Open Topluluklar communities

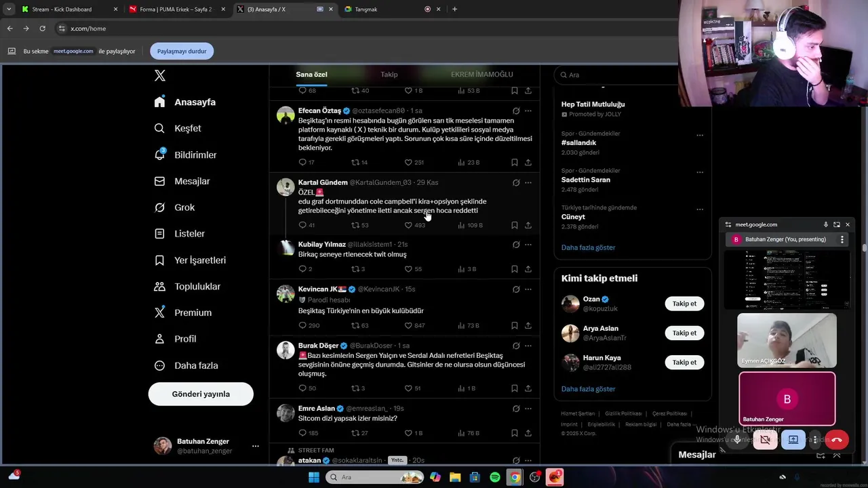point(187,286)
